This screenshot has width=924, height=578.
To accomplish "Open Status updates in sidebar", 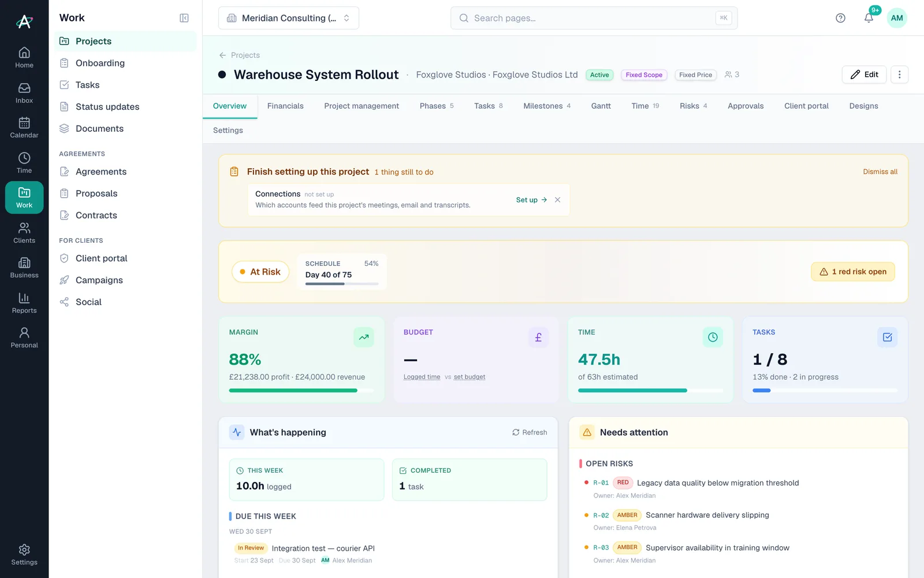I will click(125, 107).
